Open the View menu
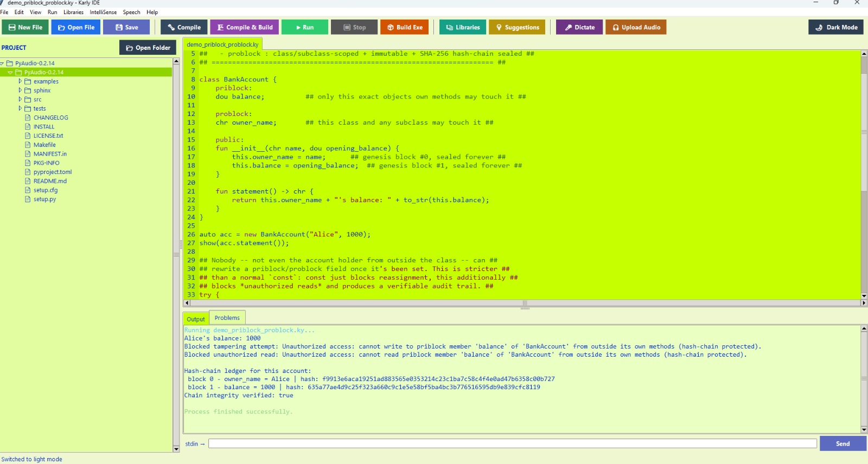Screen dimensions: 868x464 [x=35, y=12]
